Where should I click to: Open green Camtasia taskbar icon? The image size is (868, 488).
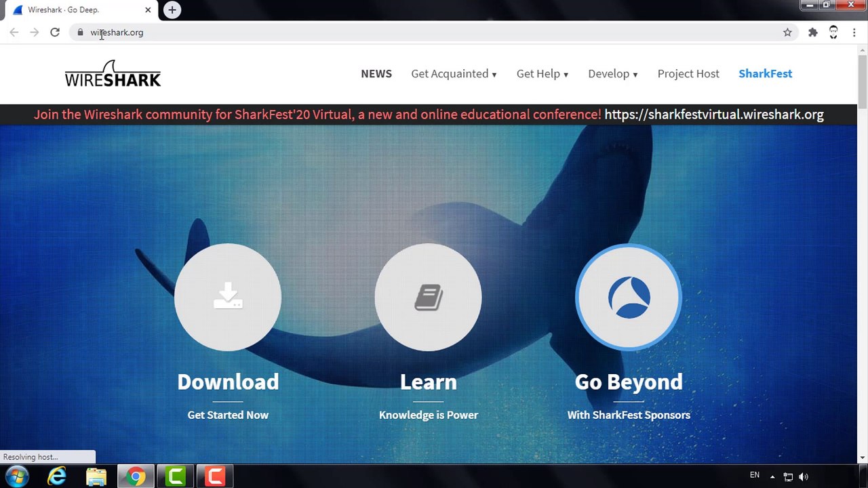coord(176,476)
